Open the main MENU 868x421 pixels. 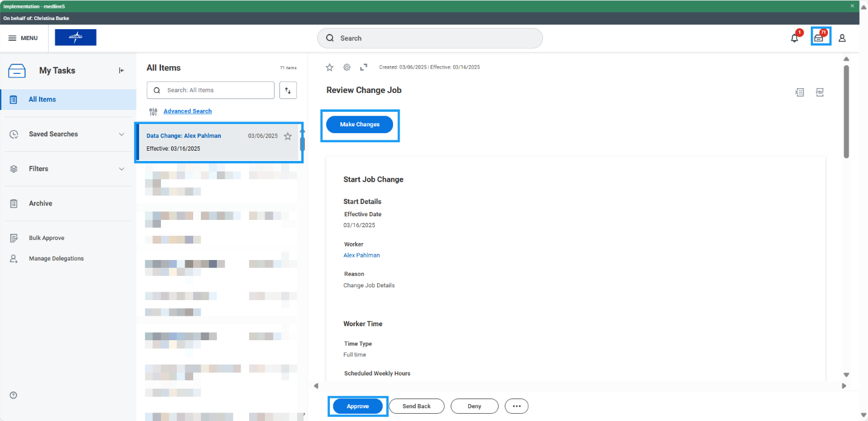point(22,38)
